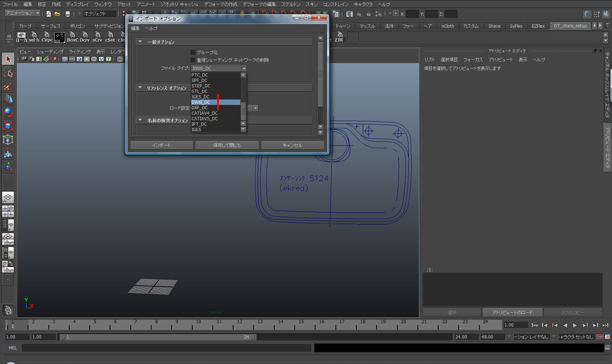
Task: Collapse the リファレンス オプション section
Action: [140, 88]
